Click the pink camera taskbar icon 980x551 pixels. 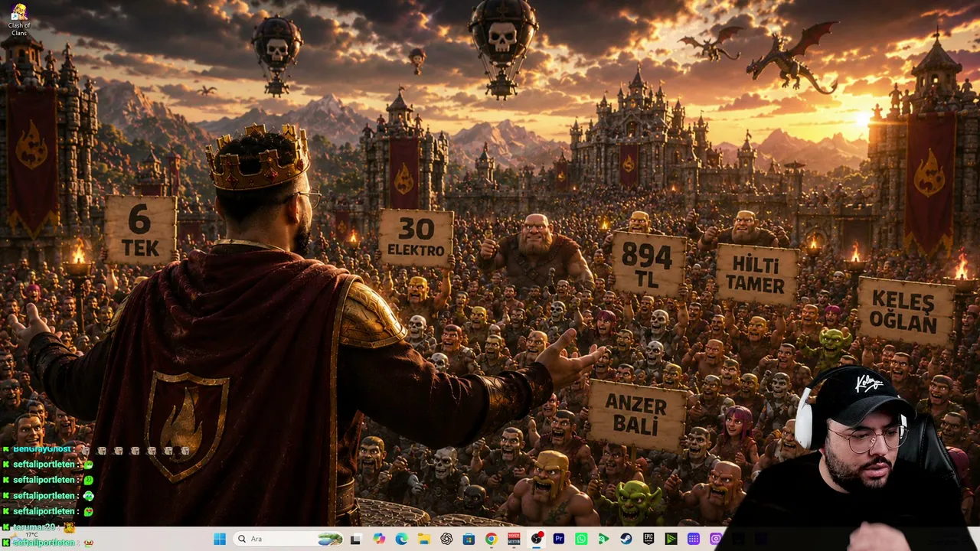click(716, 539)
